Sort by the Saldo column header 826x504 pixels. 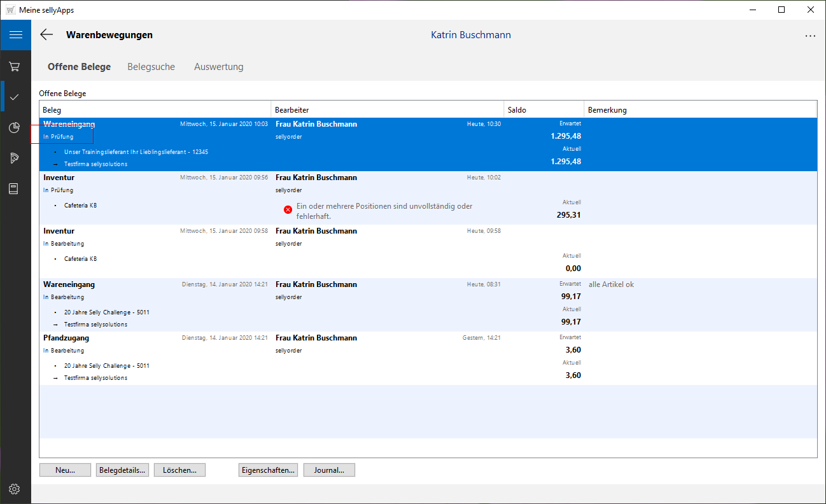coord(543,110)
